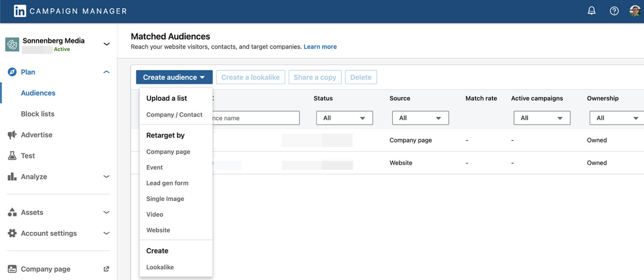Collapse the Plan section chevron
The height and width of the screenshot is (280, 644).
point(107,72)
